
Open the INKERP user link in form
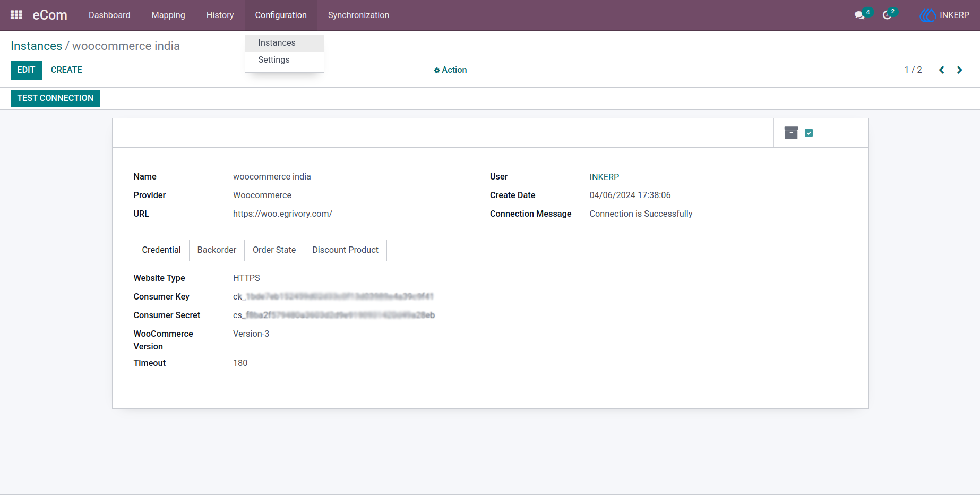pos(604,177)
